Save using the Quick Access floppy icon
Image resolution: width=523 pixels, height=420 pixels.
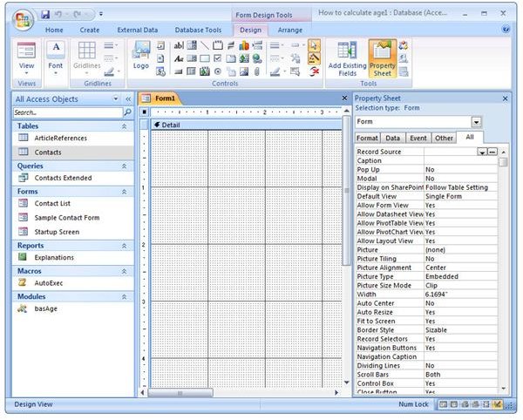point(45,14)
